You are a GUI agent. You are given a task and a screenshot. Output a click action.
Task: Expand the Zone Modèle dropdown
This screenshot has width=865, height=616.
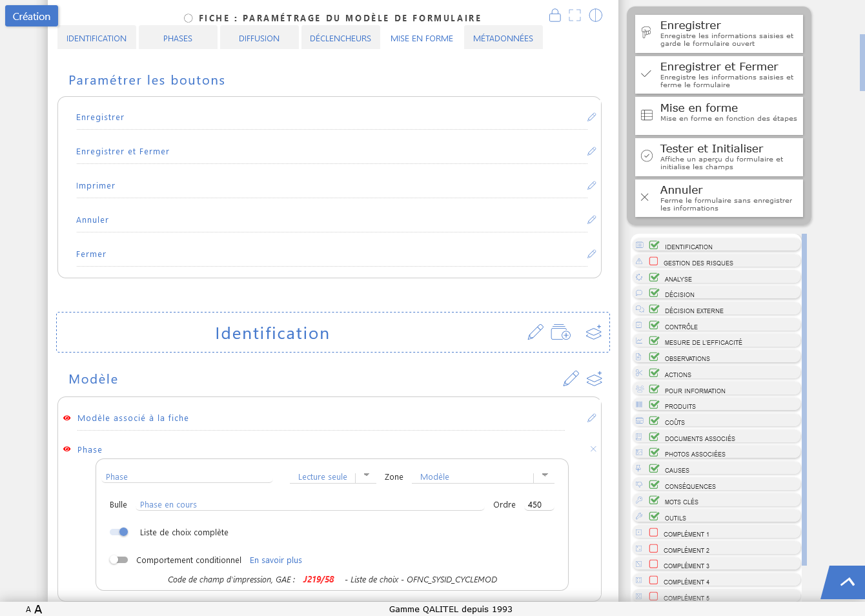pyautogui.click(x=545, y=476)
